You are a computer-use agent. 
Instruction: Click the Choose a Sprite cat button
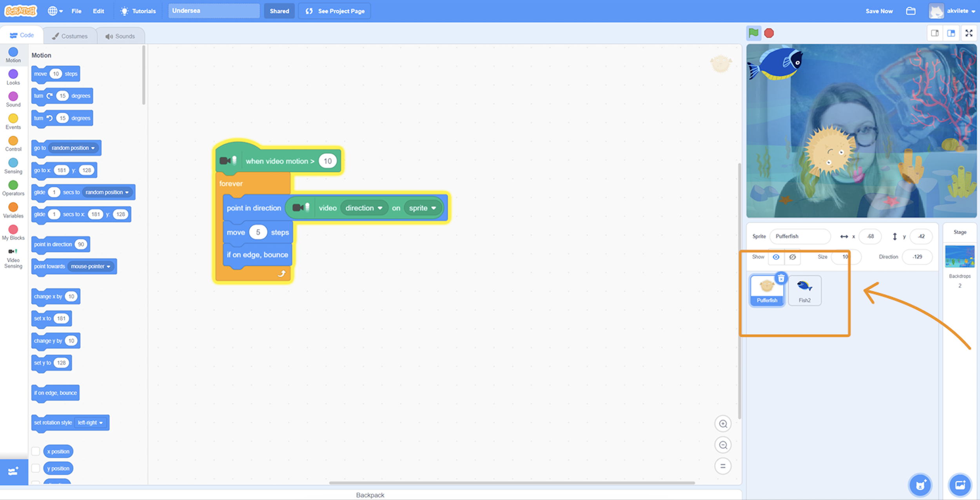pos(920,485)
